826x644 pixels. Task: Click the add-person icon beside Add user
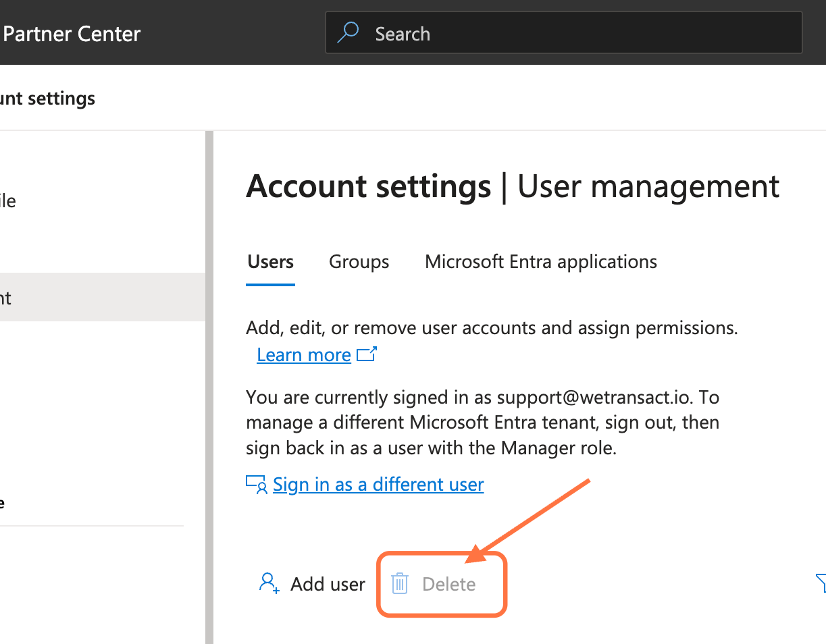(x=269, y=583)
